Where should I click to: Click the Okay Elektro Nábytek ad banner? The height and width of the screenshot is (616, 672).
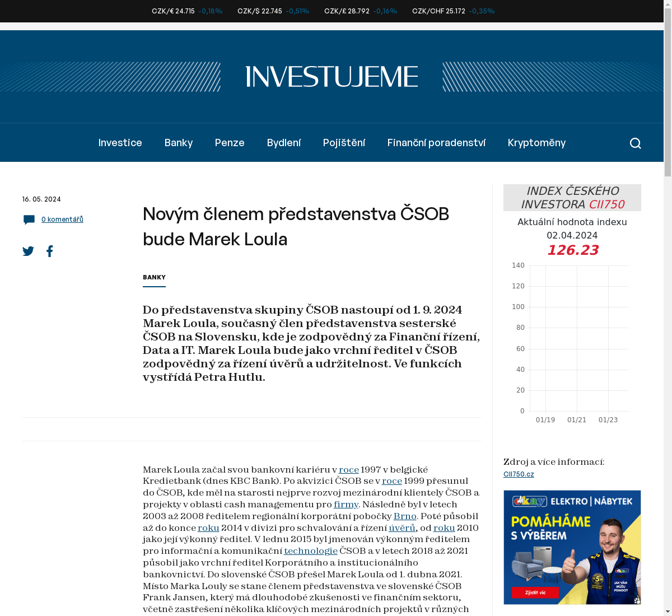572,547
